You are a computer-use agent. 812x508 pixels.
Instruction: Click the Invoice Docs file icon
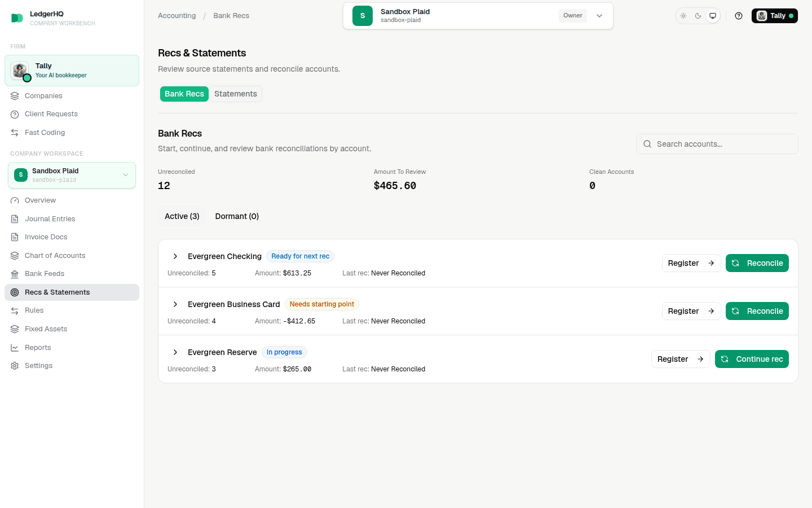tap(15, 237)
